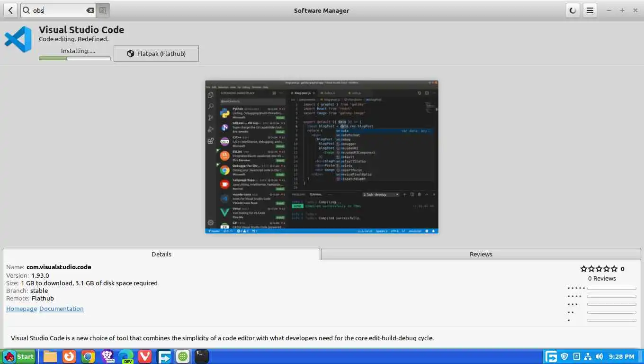Open the removable drives tray icon
This screenshot has width=644, height=364.
click(576, 356)
